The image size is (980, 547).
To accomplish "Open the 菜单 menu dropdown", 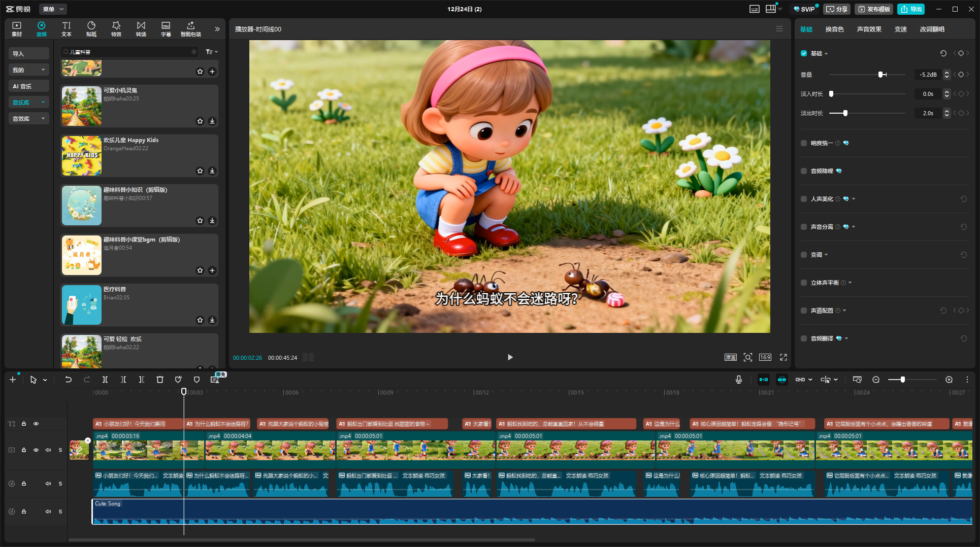I will click(53, 9).
